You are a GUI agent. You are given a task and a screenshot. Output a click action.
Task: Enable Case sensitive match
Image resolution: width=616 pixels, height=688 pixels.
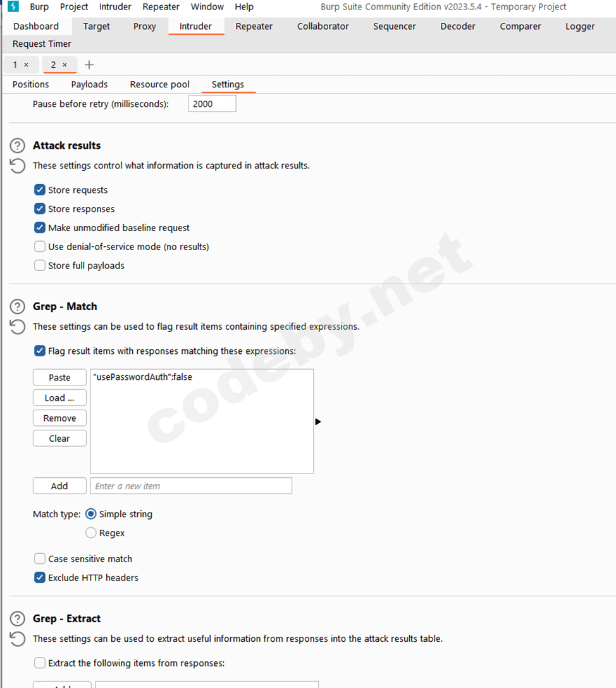40,558
